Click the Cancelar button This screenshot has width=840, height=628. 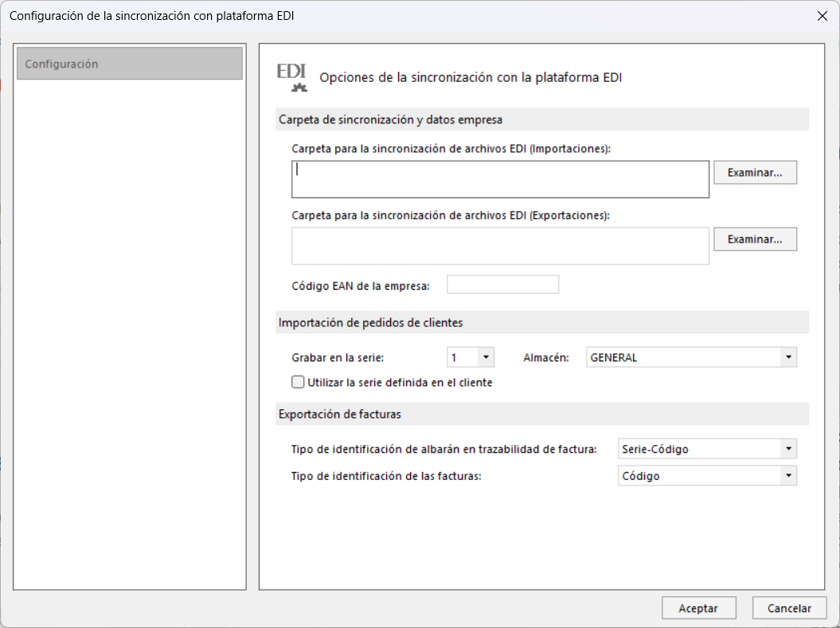[789, 608]
